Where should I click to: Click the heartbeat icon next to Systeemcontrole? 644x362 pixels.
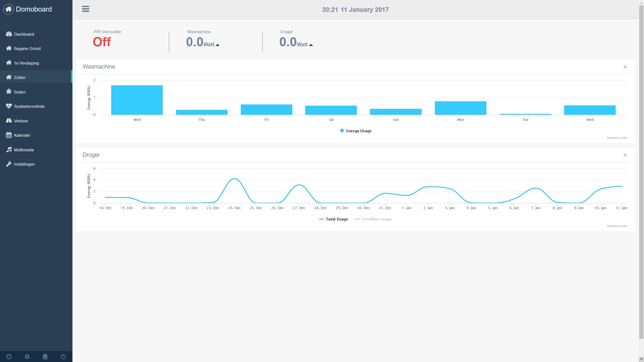[x=9, y=106]
